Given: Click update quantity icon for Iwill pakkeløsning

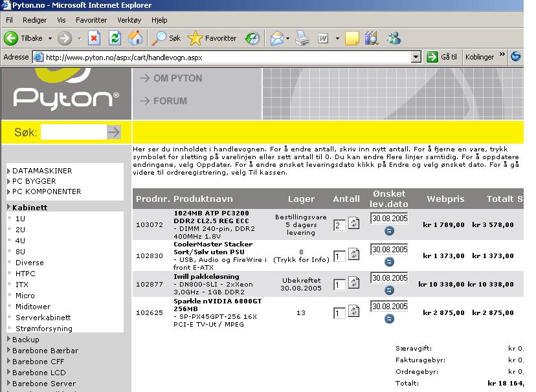Looking at the screenshot, I should pyautogui.click(x=354, y=283).
